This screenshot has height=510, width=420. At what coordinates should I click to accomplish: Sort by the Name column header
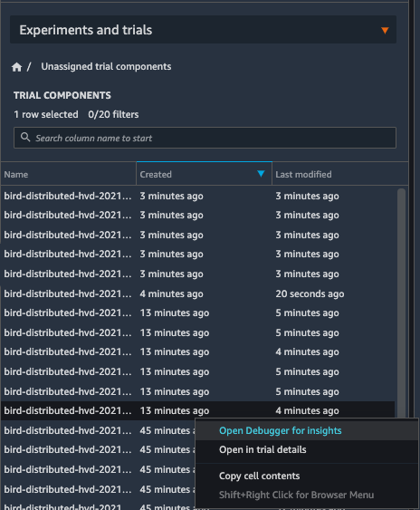(68, 174)
